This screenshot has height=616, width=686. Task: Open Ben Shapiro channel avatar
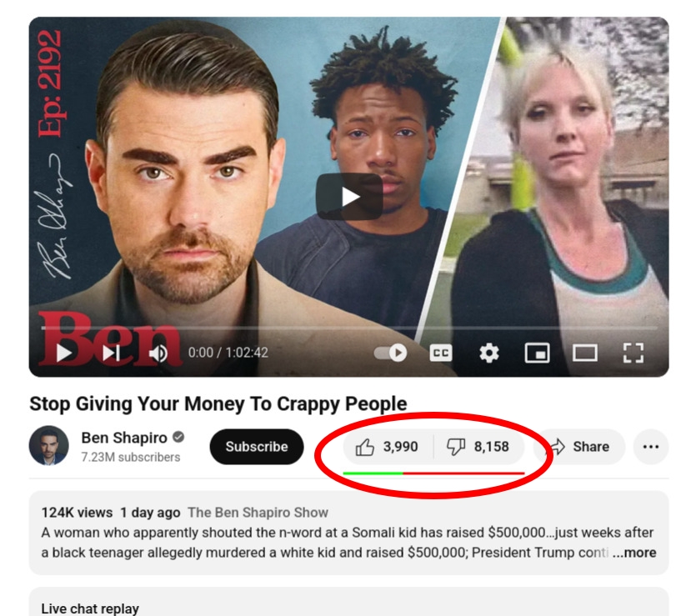point(49,445)
